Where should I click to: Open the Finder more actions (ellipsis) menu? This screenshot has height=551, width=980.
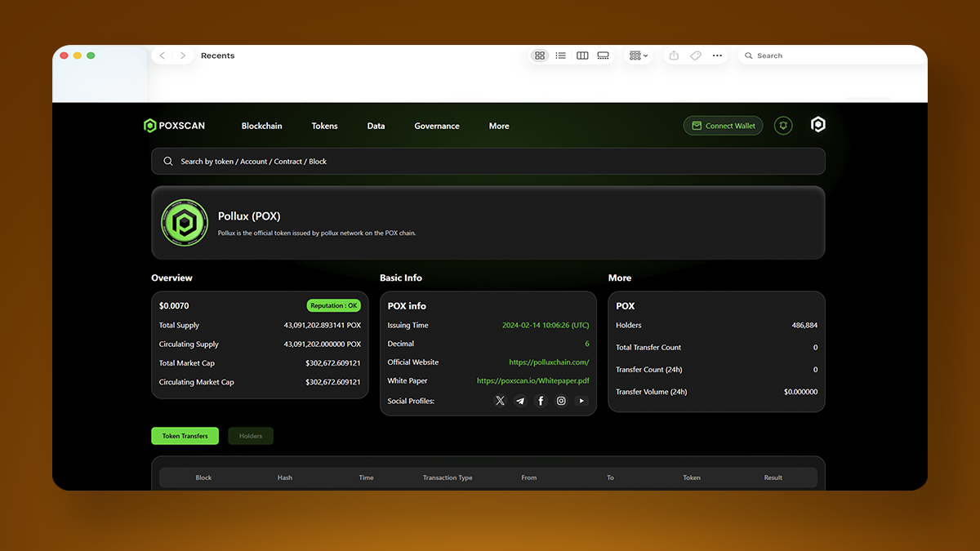717,56
